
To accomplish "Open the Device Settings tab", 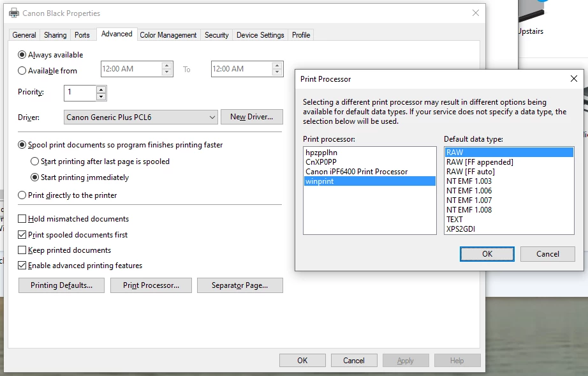I will [x=260, y=35].
